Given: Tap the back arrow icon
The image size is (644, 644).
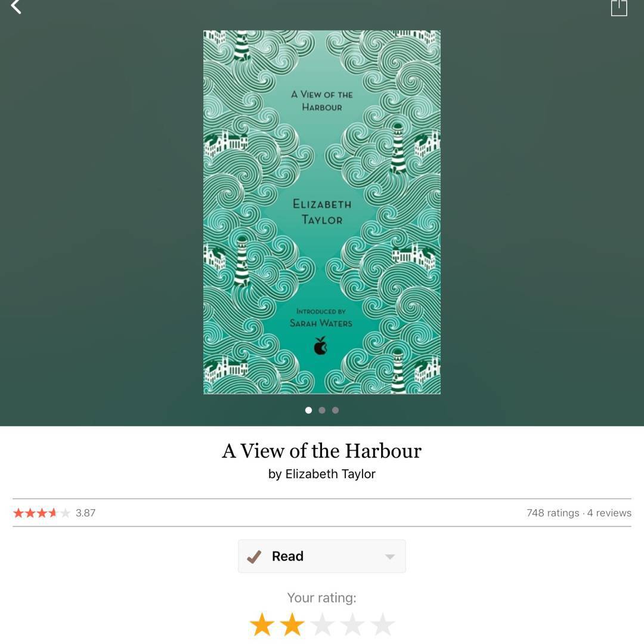Looking at the screenshot, I should tap(16, 6).
